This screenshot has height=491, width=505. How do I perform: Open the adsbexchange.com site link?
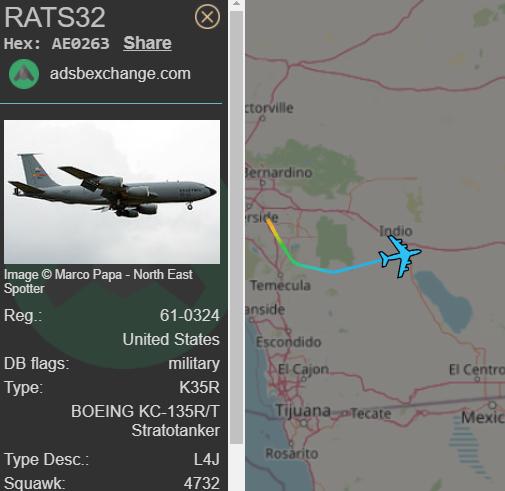(120, 74)
